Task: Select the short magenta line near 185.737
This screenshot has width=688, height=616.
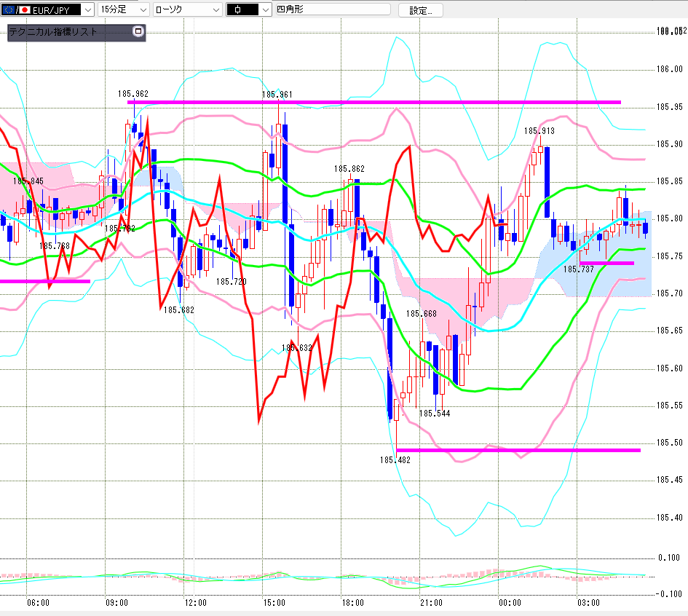Action: tap(607, 264)
